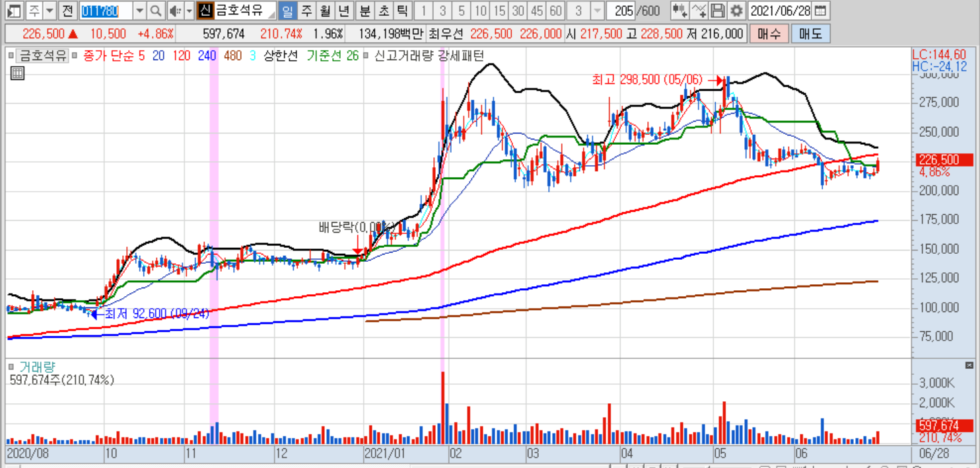Select daily 일 chart period
This screenshot has width=980, height=468.
(287, 11)
